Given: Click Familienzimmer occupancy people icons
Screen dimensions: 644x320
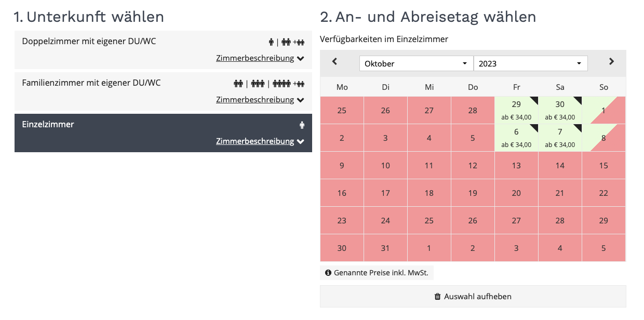Looking at the screenshot, I should (269, 83).
